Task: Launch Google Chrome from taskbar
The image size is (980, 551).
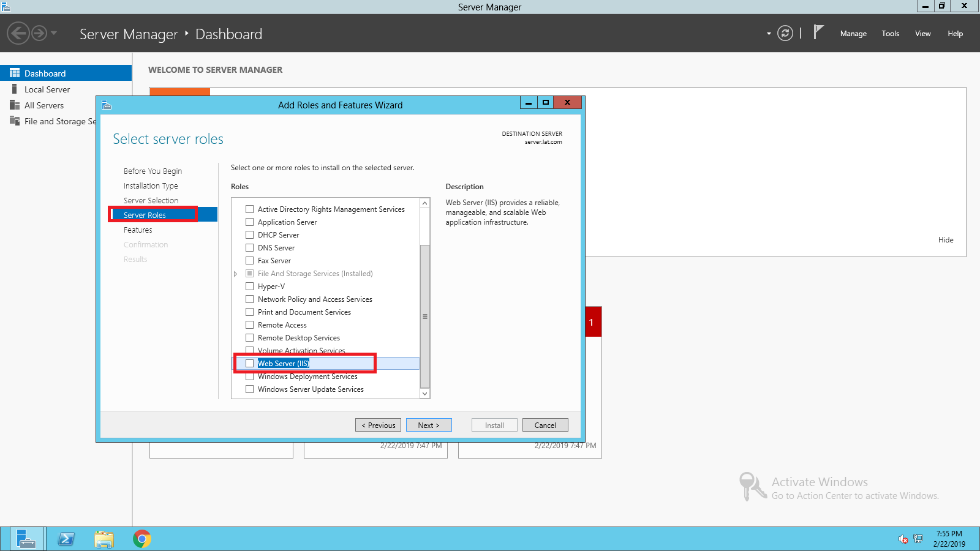Action: pyautogui.click(x=142, y=539)
